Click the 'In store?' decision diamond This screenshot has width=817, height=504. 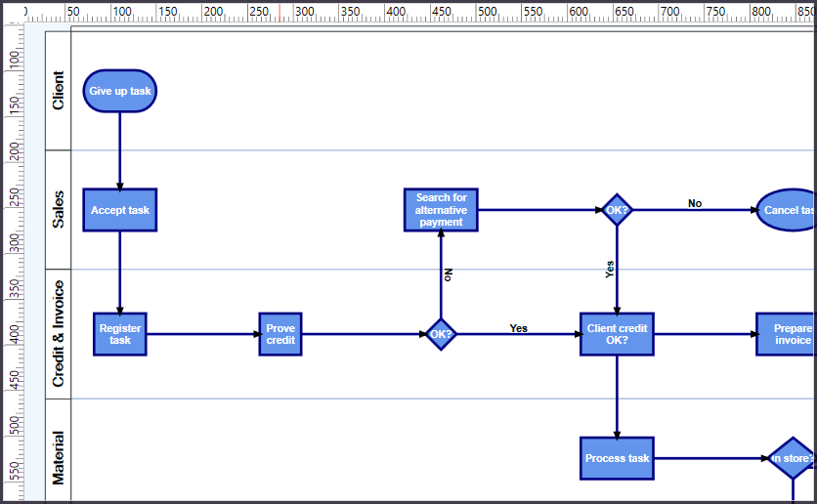pos(792,458)
